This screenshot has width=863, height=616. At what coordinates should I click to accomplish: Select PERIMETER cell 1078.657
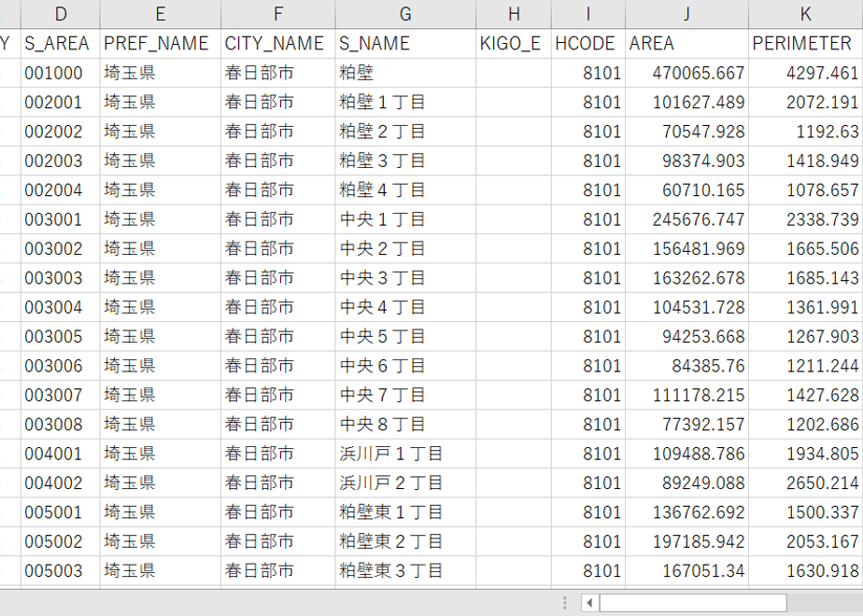click(806, 190)
